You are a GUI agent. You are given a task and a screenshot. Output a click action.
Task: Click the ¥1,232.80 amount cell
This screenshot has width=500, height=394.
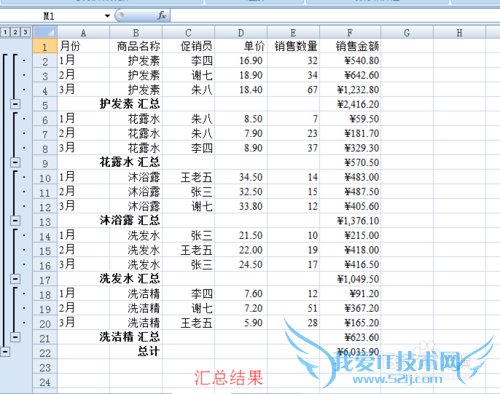click(350, 90)
